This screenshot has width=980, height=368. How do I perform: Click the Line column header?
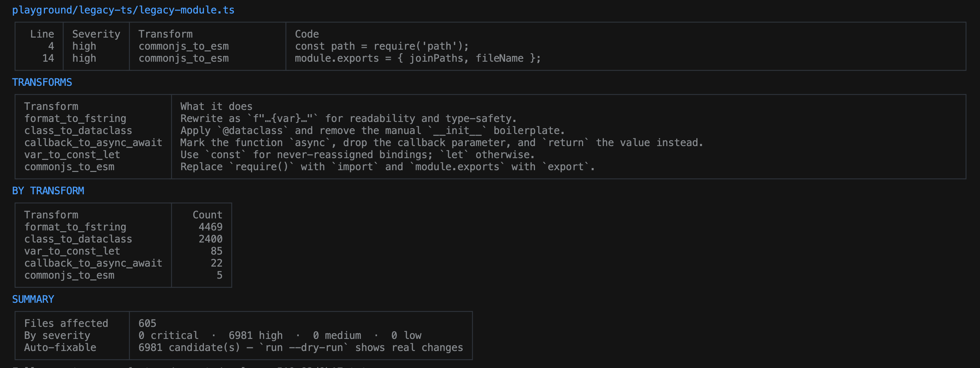[42, 34]
